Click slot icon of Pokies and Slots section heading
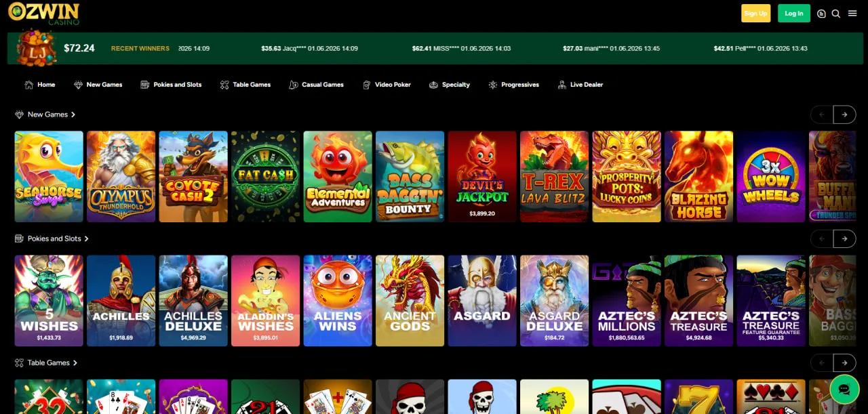The height and width of the screenshot is (414, 868). 19,239
